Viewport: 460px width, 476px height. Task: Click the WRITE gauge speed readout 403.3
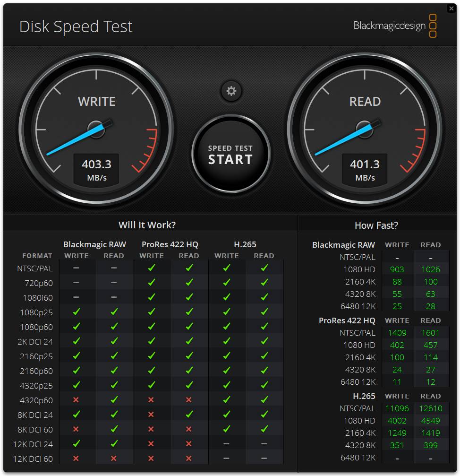[x=96, y=164]
